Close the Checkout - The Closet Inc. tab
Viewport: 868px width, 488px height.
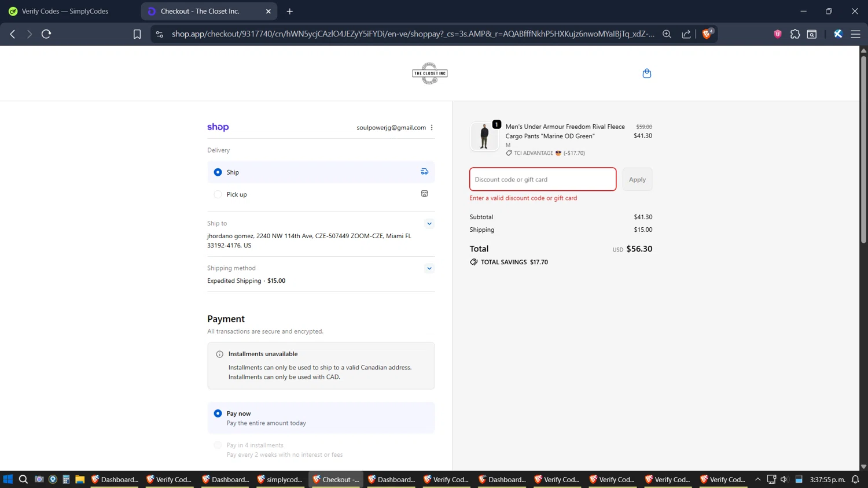tap(269, 11)
